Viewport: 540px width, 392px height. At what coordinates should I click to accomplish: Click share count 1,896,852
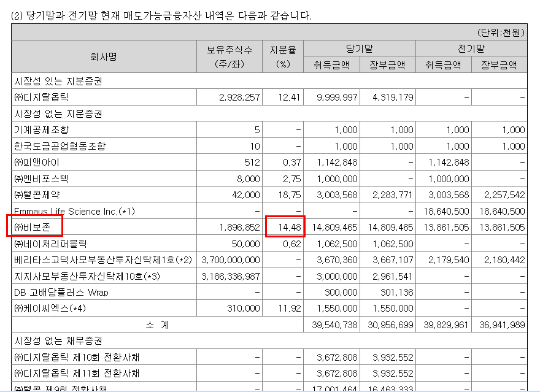tap(240, 228)
